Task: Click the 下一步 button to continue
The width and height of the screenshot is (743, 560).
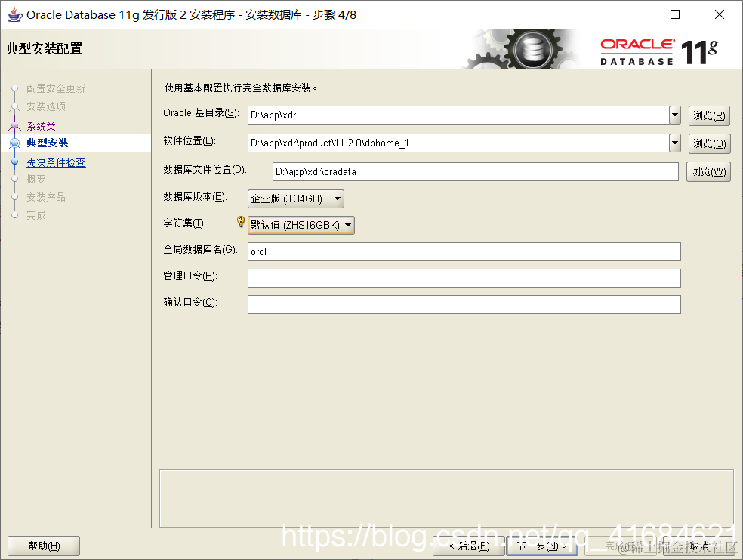Action: [x=541, y=545]
